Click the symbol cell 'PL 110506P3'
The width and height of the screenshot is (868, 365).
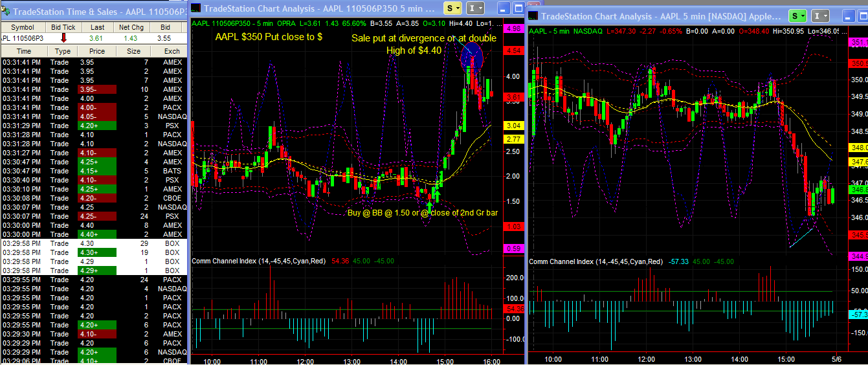coord(23,38)
